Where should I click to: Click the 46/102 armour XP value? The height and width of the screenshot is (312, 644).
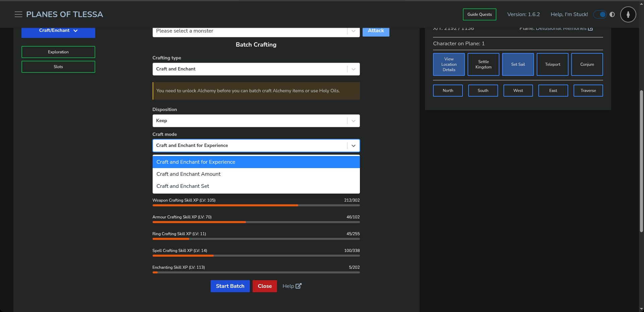[x=353, y=217]
